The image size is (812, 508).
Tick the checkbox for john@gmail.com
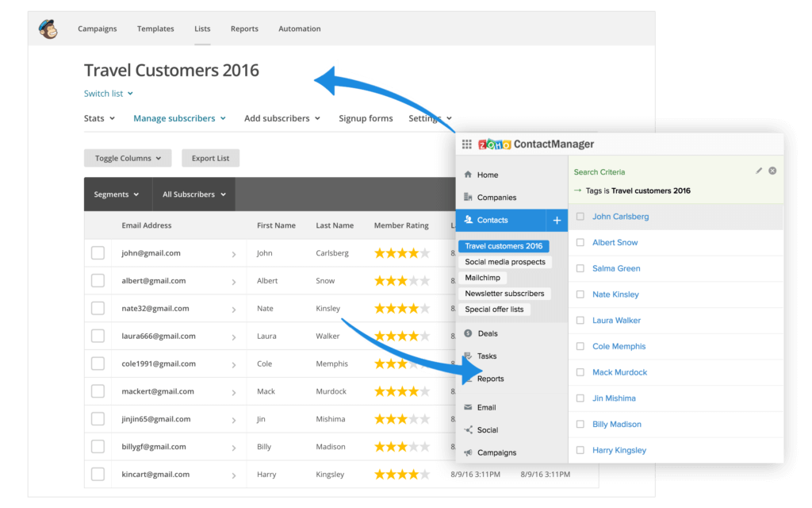[98, 253]
